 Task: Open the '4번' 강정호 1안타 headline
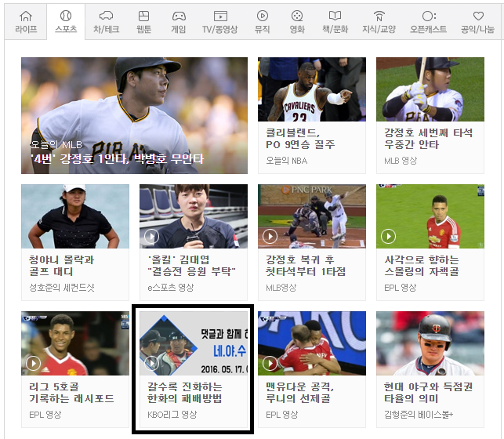pyautogui.click(x=117, y=159)
